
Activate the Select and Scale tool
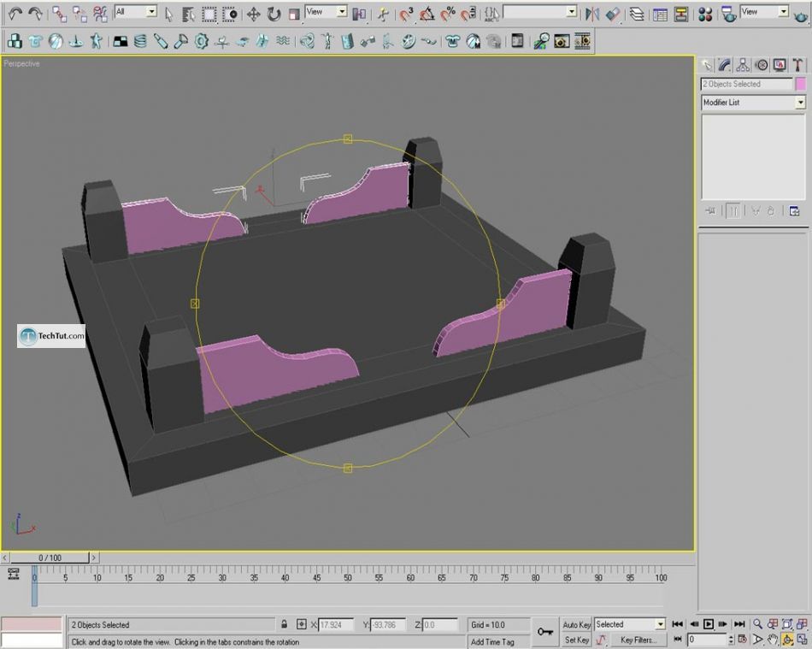pos(294,14)
